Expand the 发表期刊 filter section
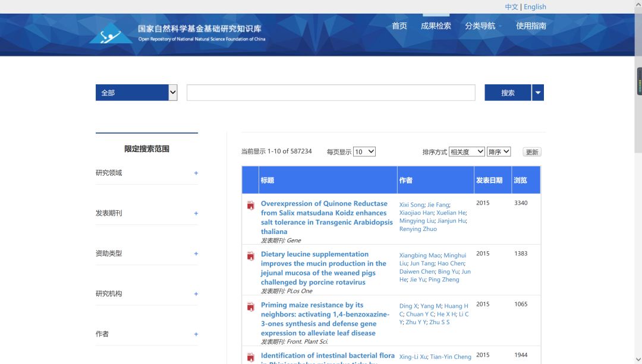 pos(196,213)
